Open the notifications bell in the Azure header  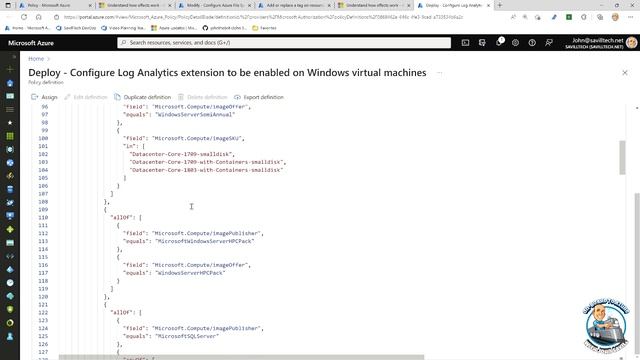pyautogui.click(x=499, y=42)
